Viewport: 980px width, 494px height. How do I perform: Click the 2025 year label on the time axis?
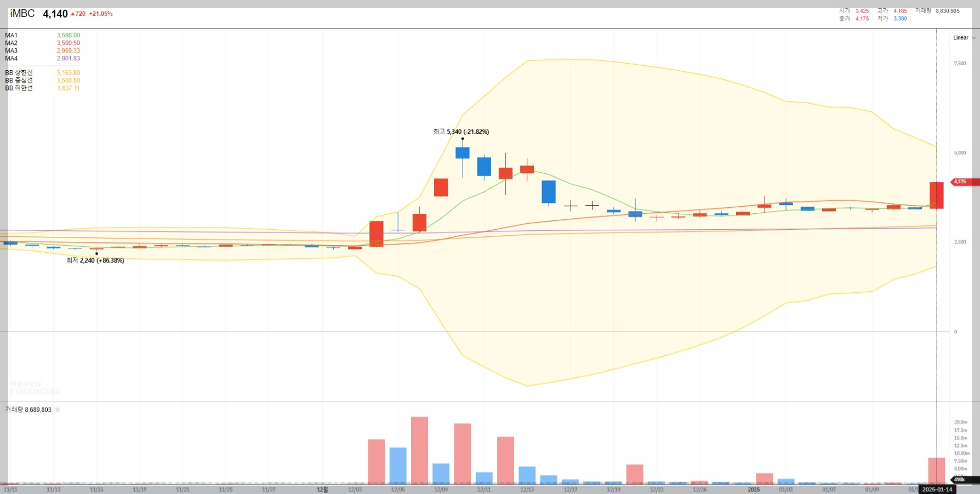(x=754, y=490)
